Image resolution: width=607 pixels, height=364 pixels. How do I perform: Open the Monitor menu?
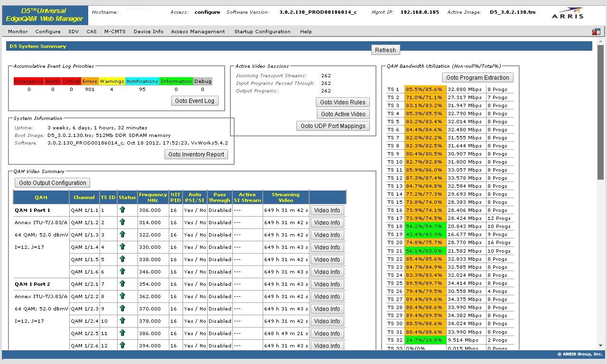point(18,32)
